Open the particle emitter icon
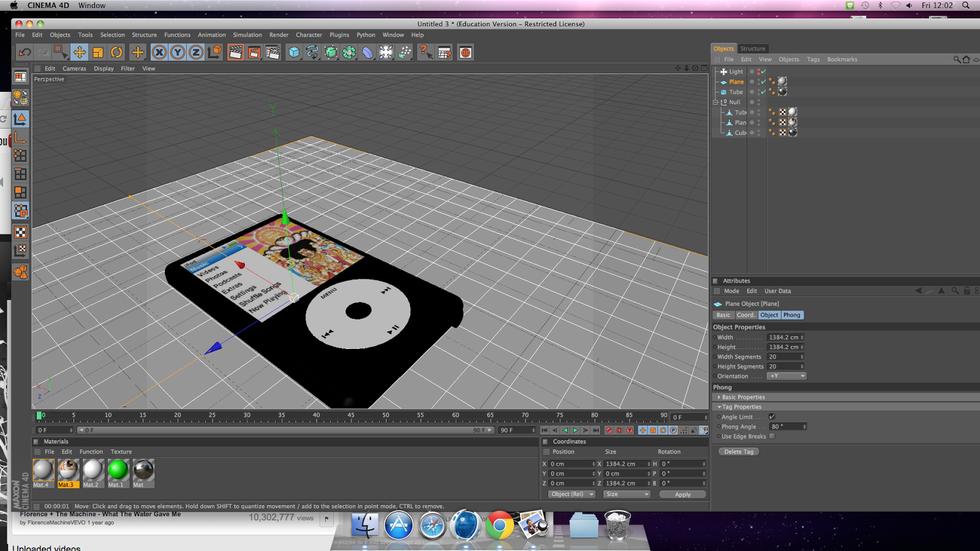 (x=404, y=53)
